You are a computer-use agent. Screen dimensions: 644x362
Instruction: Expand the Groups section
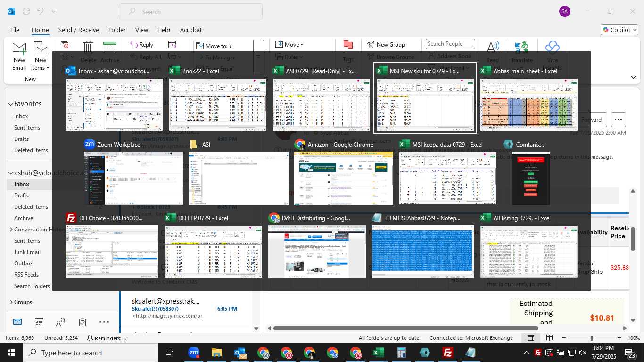pos(11,302)
